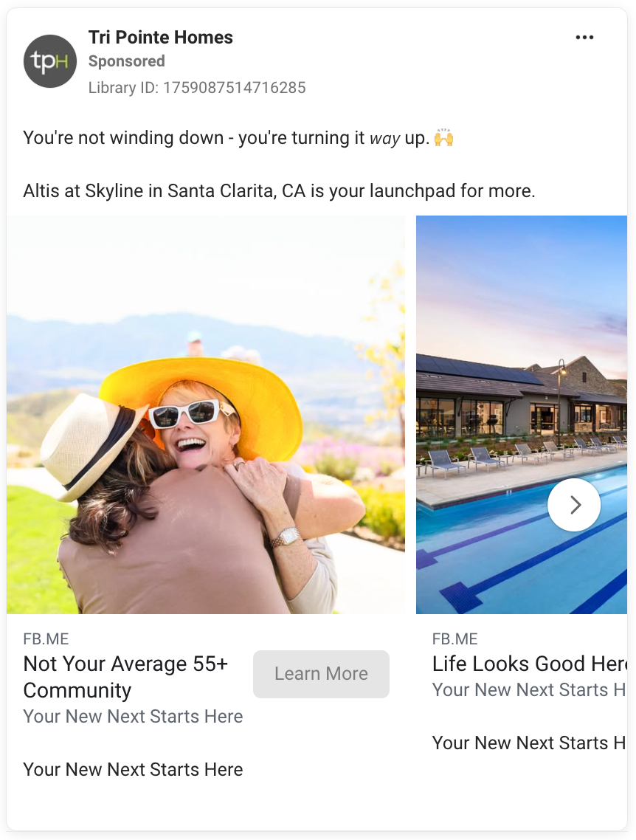Open the clubhouse pool photo card
636x840 pixels.
[522, 415]
